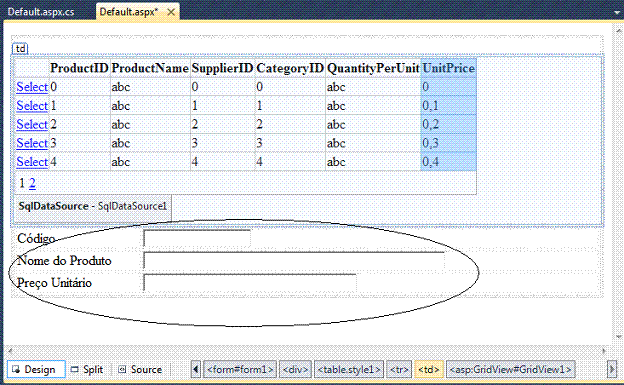Click the CategoryID column header
Image resolution: width=624 pixels, height=385 pixels.
pyautogui.click(x=290, y=68)
